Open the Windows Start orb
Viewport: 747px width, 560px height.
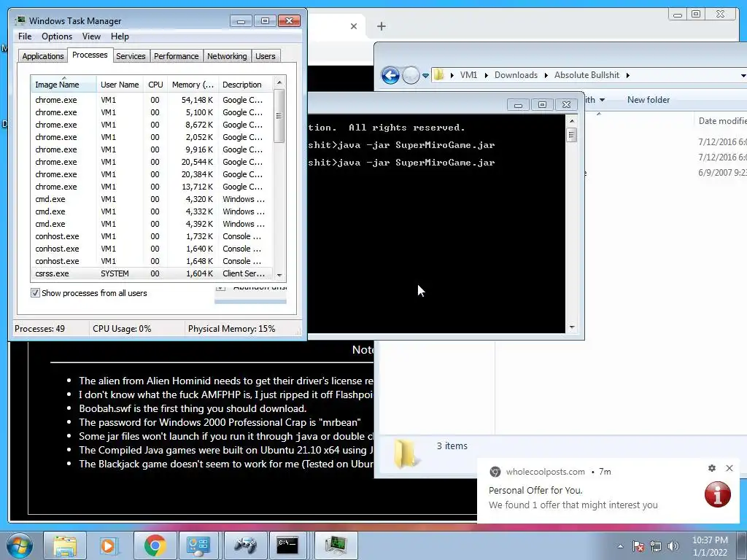pos(20,545)
